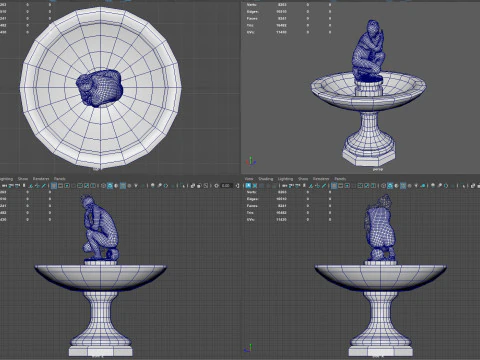The height and width of the screenshot is (360, 480).
Task: Click Grease Pencil icon in lower-right toolbar
Action: tap(324, 186)
